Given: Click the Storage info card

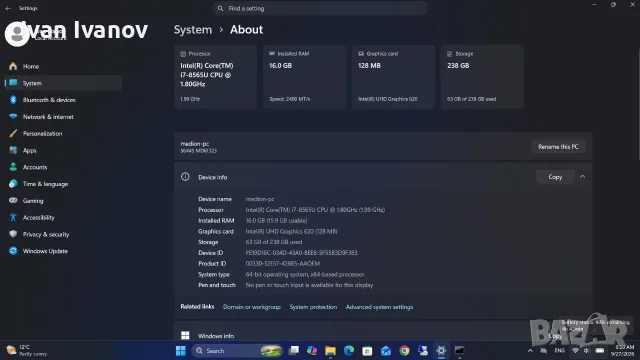Looking at the screenshot, I should 482,77.
